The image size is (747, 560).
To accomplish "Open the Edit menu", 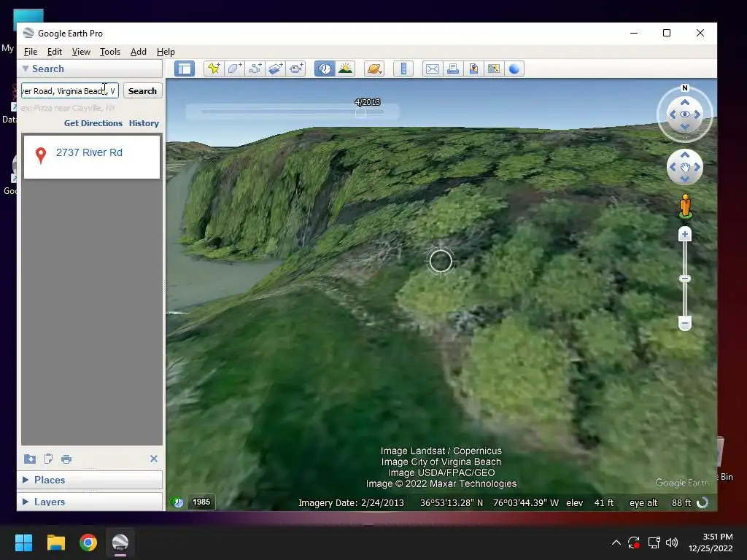I will [x=54, y=52].
